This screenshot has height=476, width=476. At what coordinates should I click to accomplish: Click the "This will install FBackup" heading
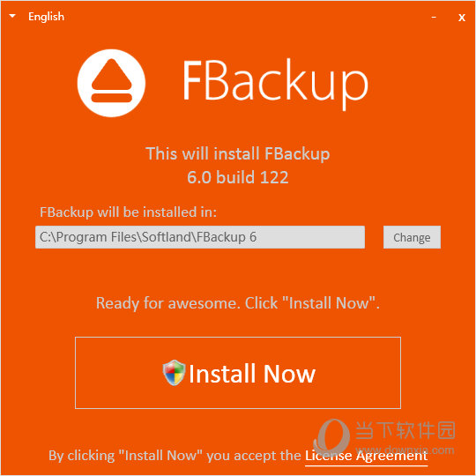(x=238, y=153)
